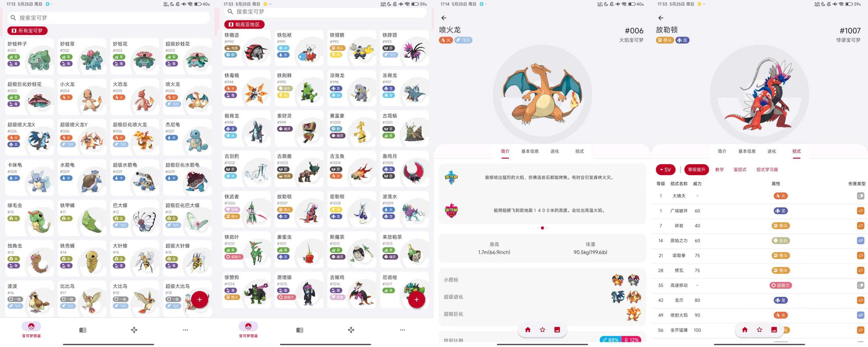The height and width of the screenshot is (347, 868).
Task: Tap the home icon on the 故勒顿 page
Action: (745, 330)
